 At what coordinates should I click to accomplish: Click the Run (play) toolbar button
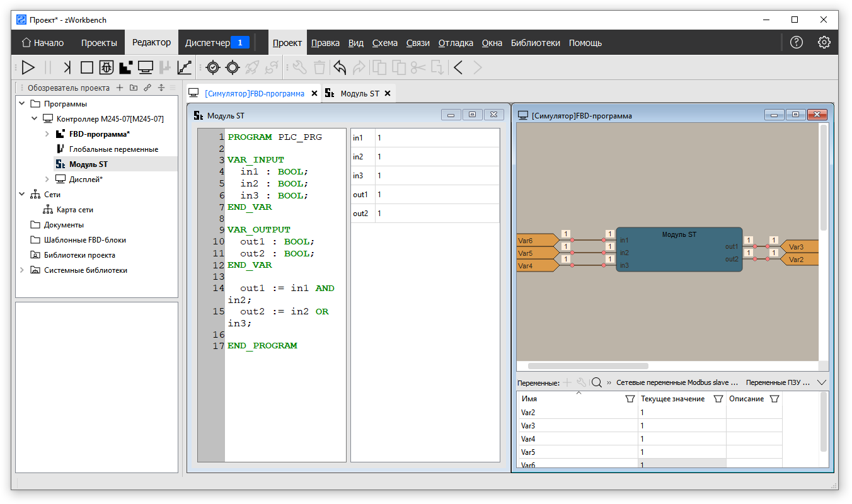(28, 67)
